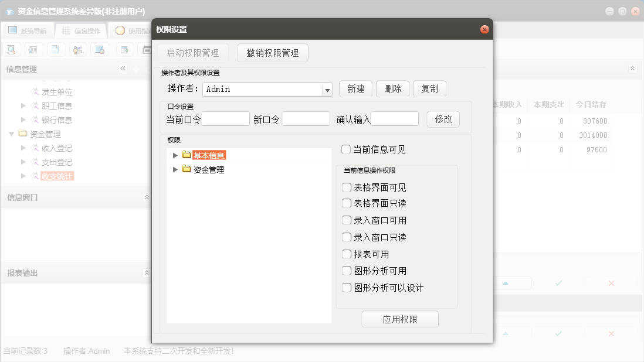This screenshot has height=362, width=644.
Task: Click 撤销权限管理 button
Action: point(273,53)
